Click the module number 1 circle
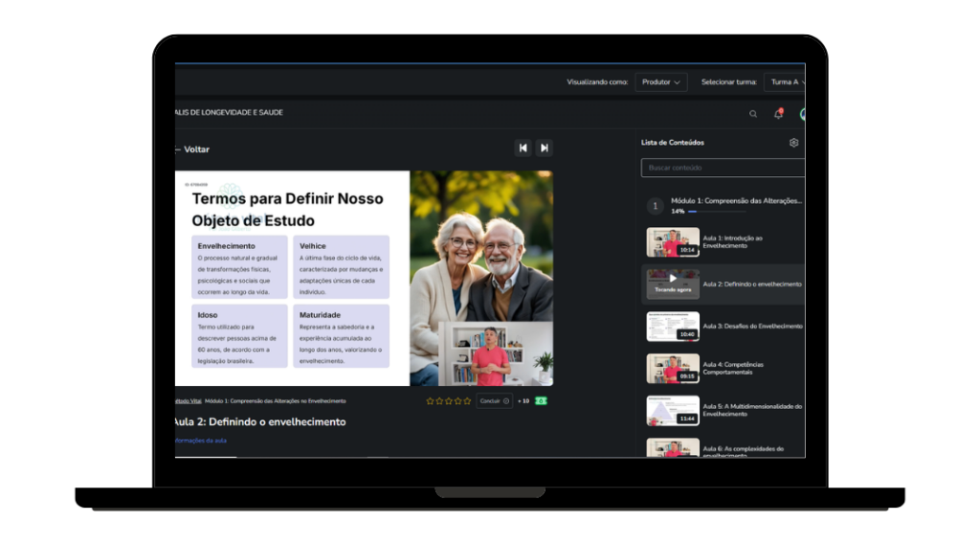The width and height of the screenshot is (980, 545). [x=656, y=206]
